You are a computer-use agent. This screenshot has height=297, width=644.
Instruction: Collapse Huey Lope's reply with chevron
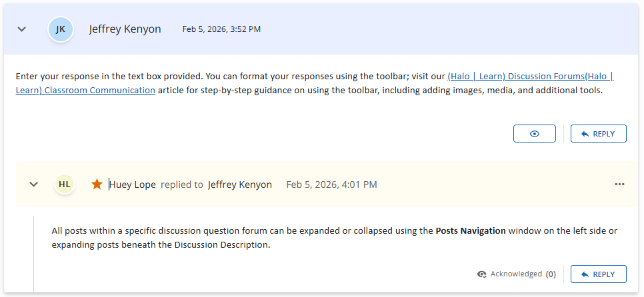pyautogui.click(x=34, y=184)
